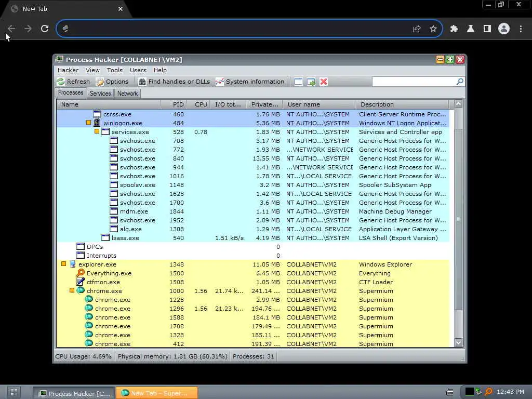Open the Users menu
This screenshot has width=532, height=399.
(138, 70)
